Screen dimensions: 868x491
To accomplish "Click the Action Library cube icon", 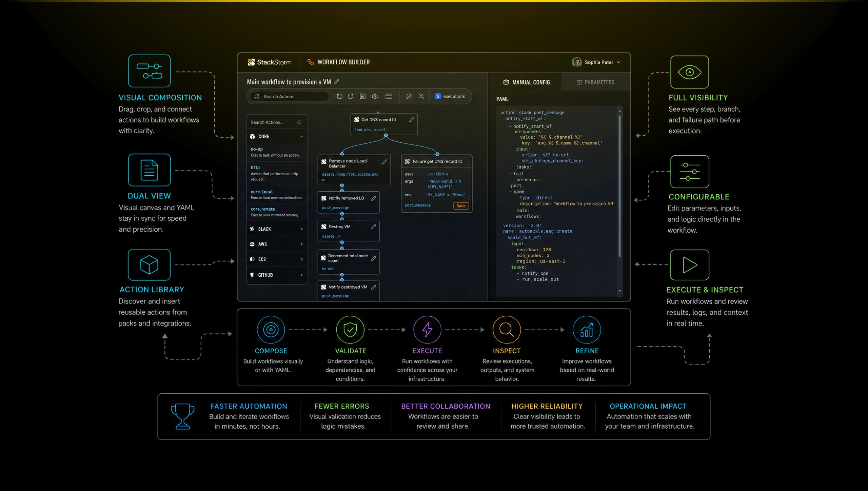I will tap(149, 264).
